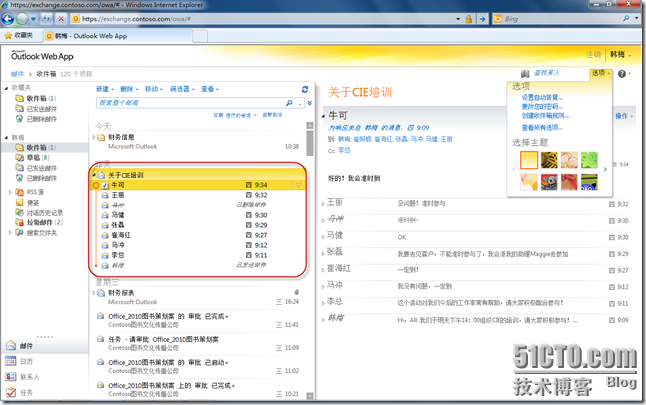Go back with Internet Explorer's Back button
This screenshot has width=646, height=405.
click(8, 19)
